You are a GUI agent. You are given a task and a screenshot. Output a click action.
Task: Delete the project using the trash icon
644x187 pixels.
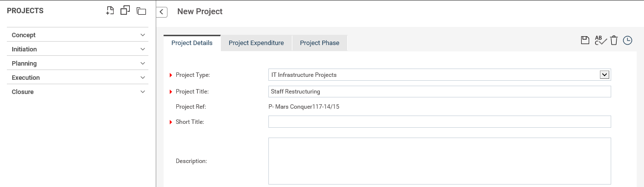(614, 41)
